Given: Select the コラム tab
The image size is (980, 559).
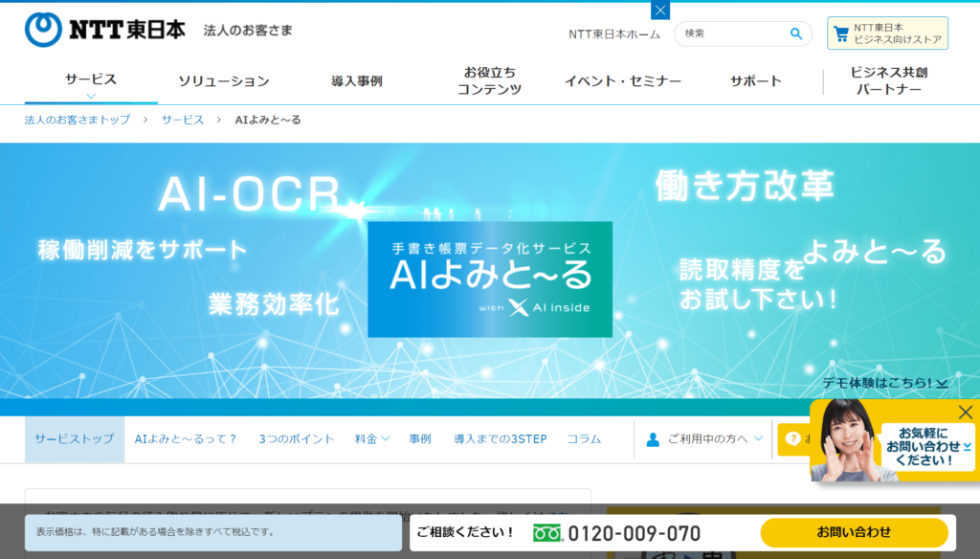Looking at the screenshot, I should pyautogui.click(x=584, y=439).
